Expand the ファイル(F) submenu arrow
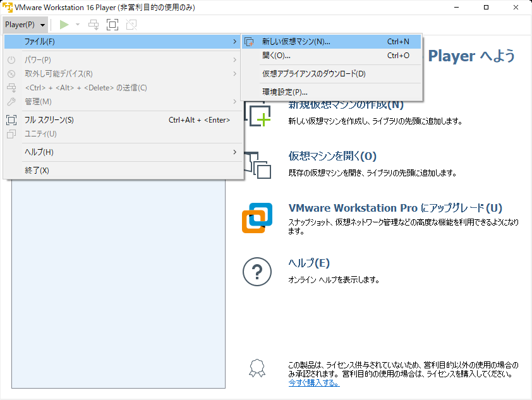The width and height of the screenshot is (532, 400). click(x=235, y=42)
